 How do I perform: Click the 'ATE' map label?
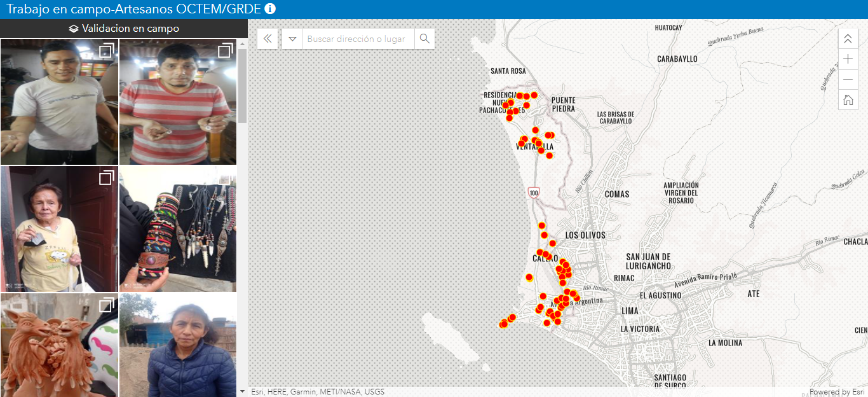pyautogui.click(x=754, y=294)
